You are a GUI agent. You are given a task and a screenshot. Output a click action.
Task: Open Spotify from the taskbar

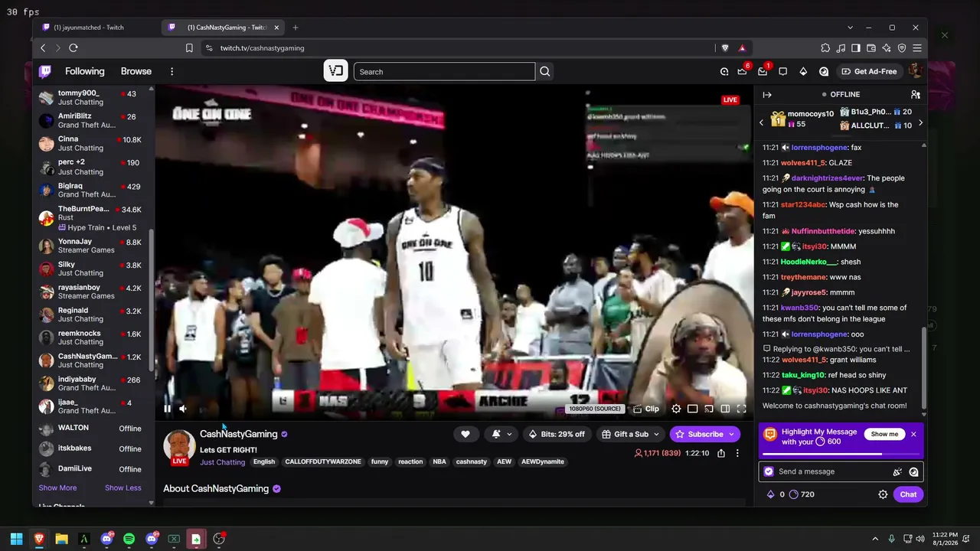tap(129, 539)
